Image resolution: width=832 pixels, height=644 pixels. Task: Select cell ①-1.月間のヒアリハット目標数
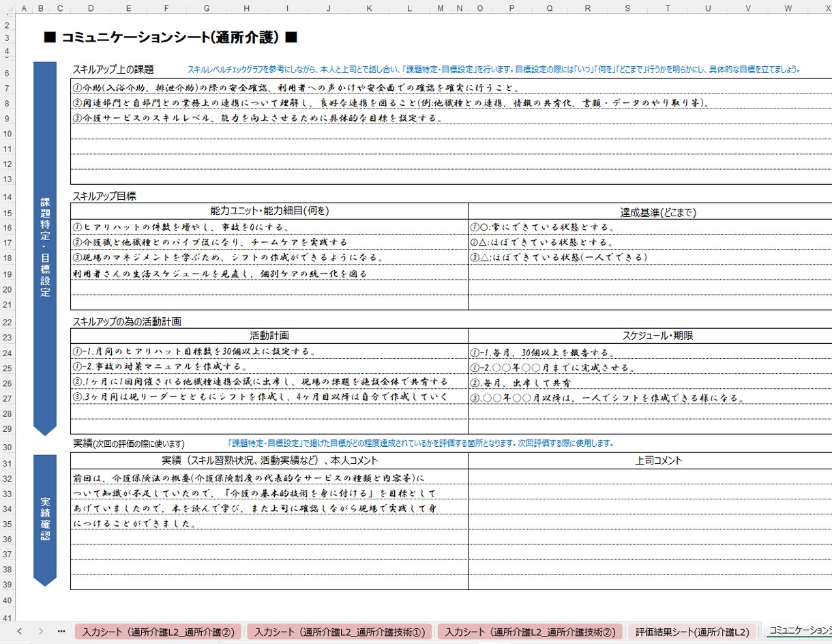coord(269,352)
